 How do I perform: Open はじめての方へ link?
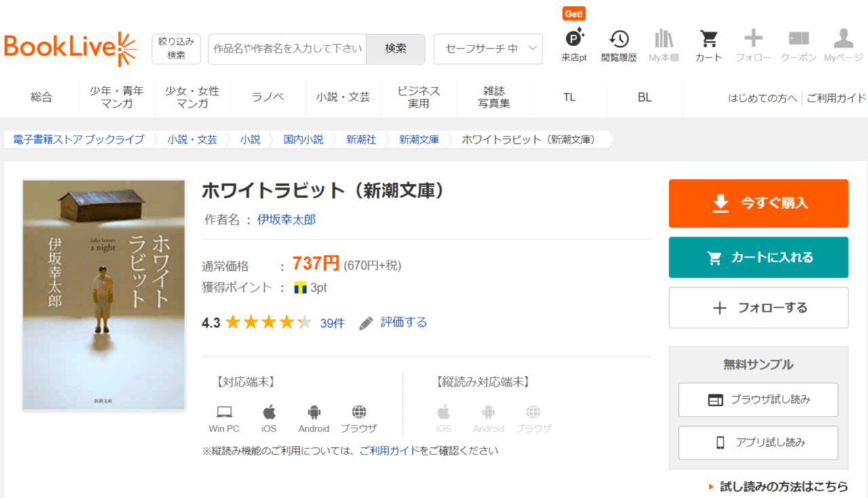pos(762,98)
